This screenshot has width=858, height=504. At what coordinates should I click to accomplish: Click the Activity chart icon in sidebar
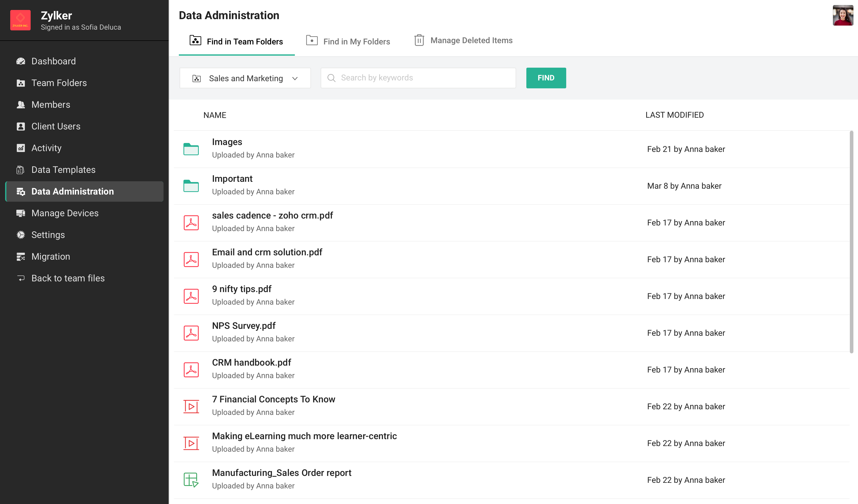(x=21, y=148)
